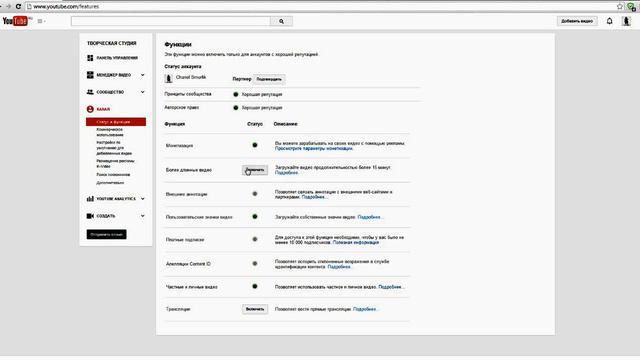The width and height of the screenshot is (640, 360).
Task: Click the browser extension icon beside star
Action: [631, 7]
